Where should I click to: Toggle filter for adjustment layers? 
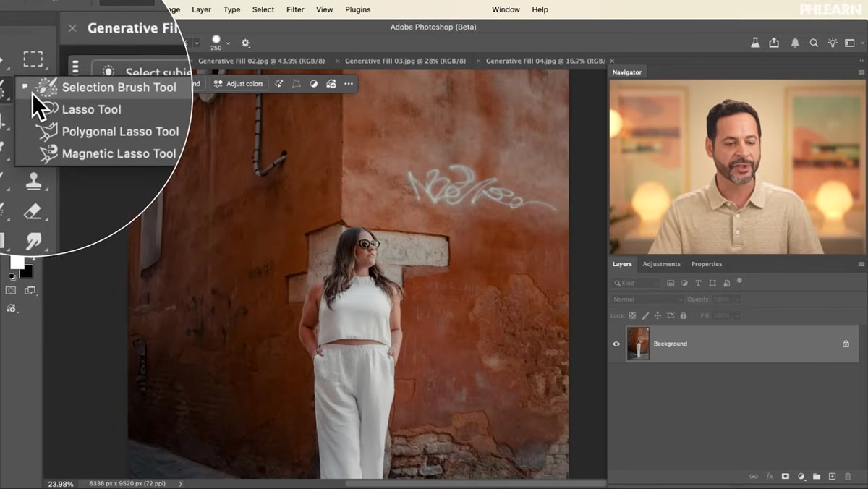tap(684, 283)
